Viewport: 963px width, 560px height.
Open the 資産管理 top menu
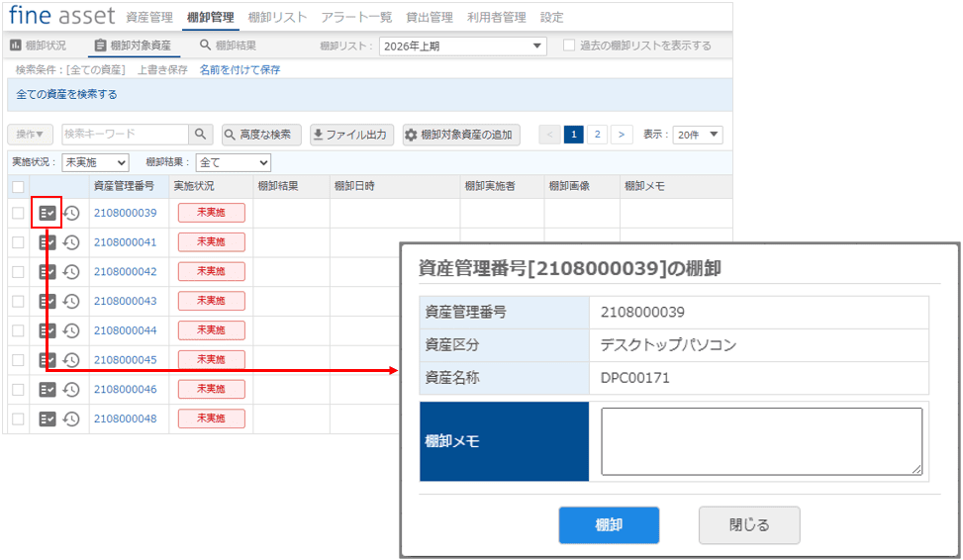[x=149, y=17]
